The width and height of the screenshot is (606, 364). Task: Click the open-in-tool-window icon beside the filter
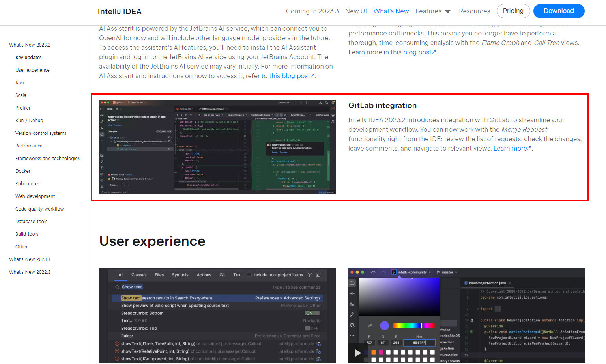[x=318, y=275]
